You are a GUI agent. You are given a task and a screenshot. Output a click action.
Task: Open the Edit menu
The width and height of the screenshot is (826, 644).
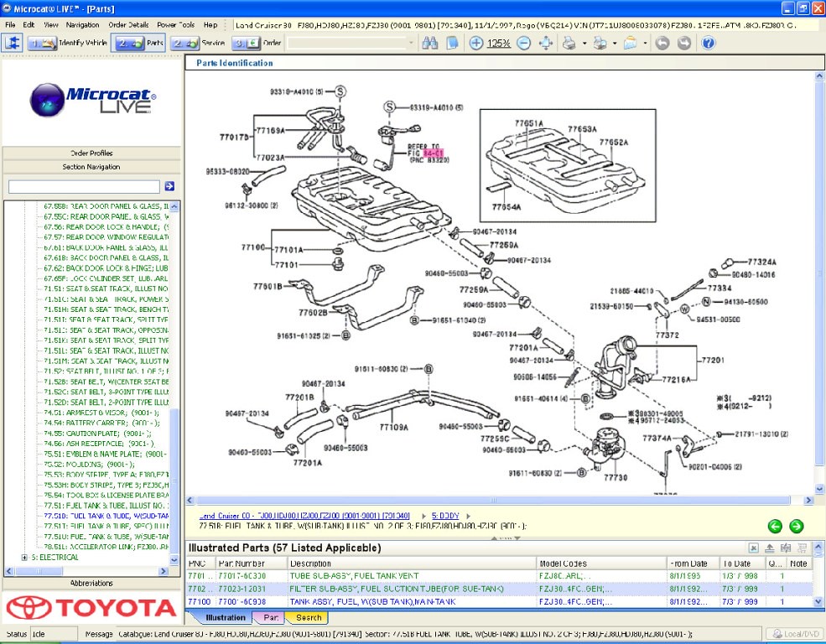click(29, 25)
